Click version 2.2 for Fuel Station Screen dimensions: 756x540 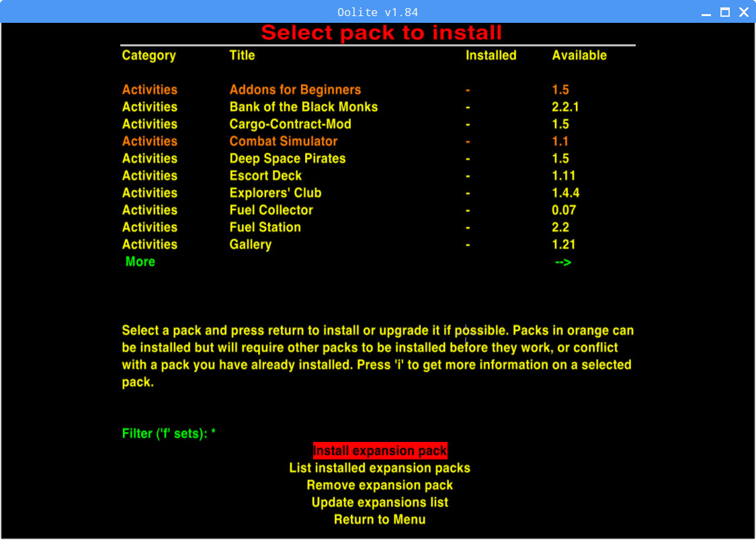tap(560, 228)
